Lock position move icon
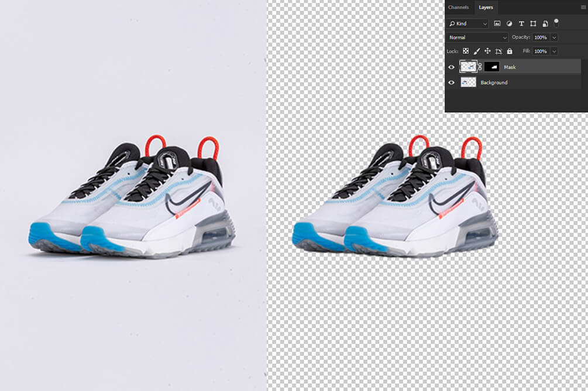The height and width of the screenshot is (391, 588). pos(487,51)
